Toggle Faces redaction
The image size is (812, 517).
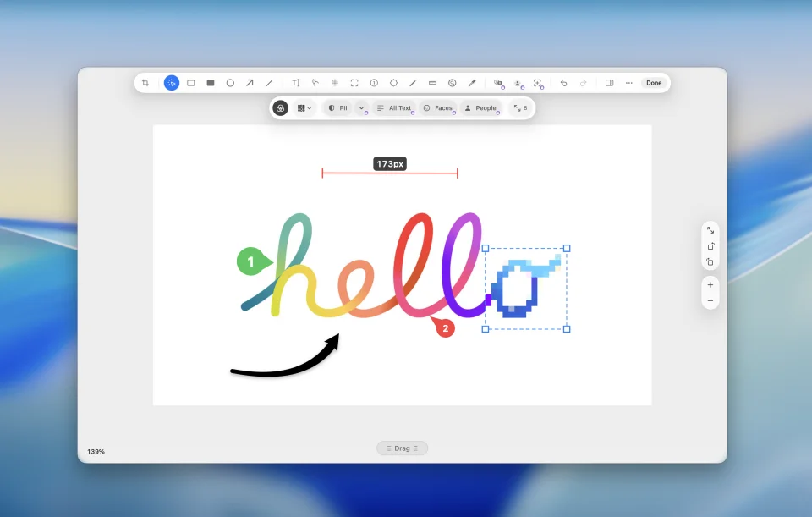click(x=439, y=108)
